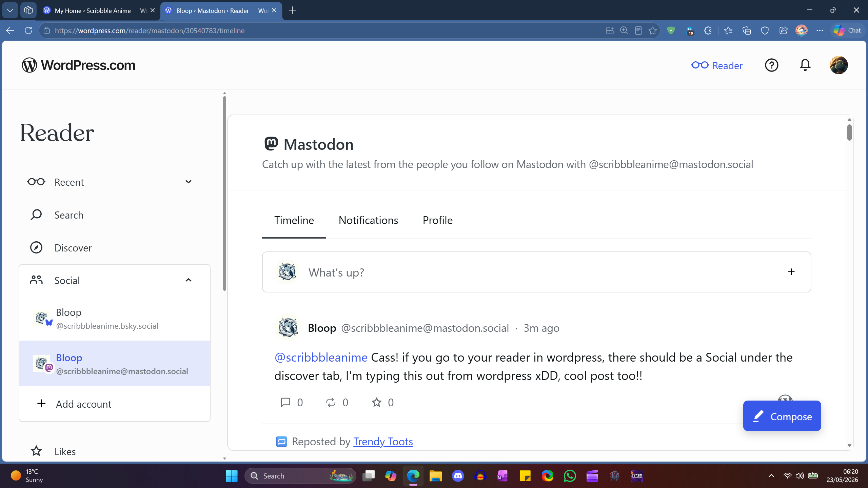Open the @scribbbleanime mention link
This screenshot has width=868, height=488.
click(321, 357)
